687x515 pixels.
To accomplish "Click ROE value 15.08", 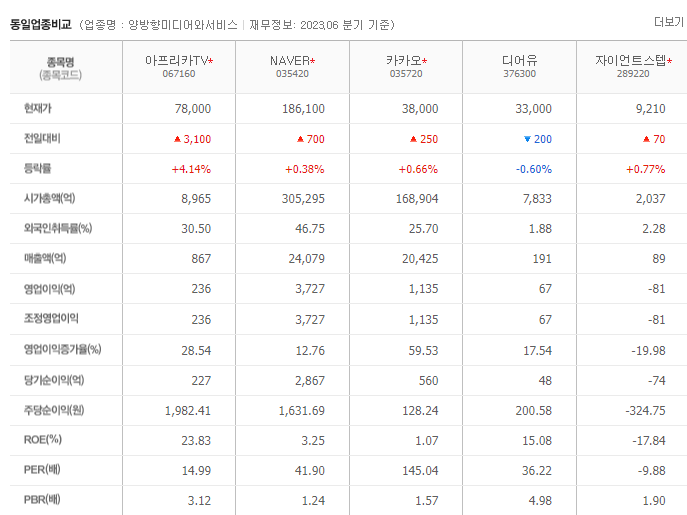I will coord(537,440).
